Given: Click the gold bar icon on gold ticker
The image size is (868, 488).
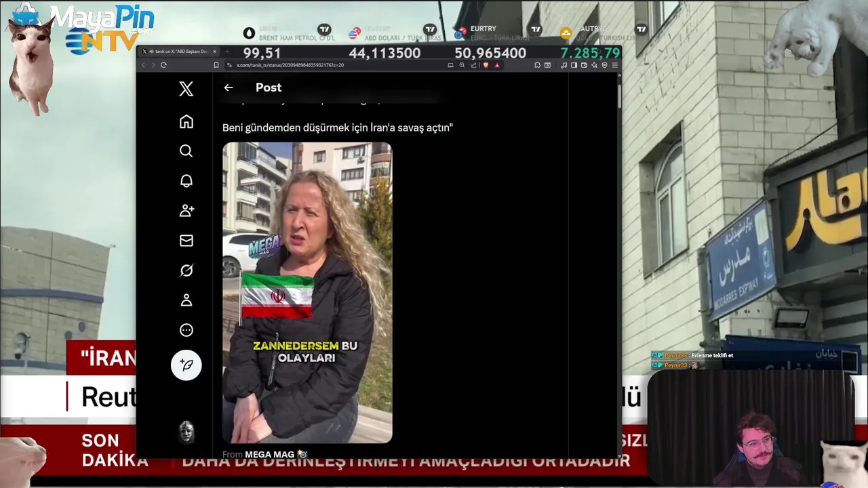Looking at the screenshot, I should point(566,33).
